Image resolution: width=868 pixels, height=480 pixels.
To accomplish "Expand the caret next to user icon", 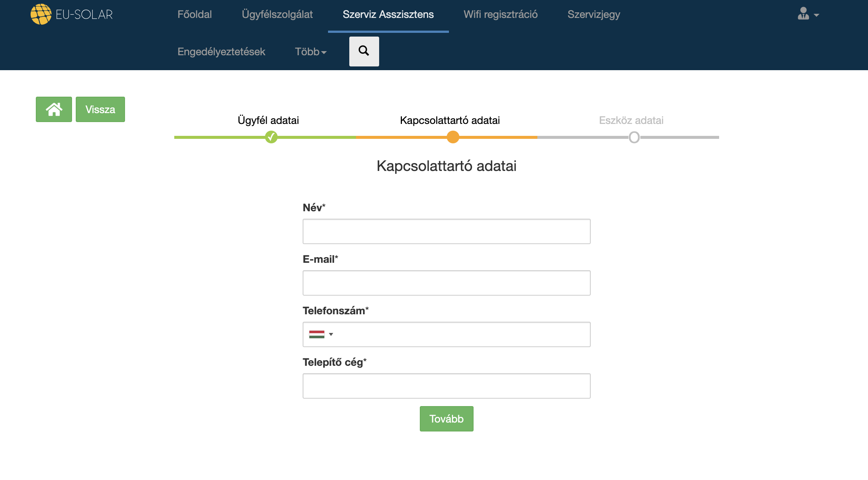I will (817, 15).
